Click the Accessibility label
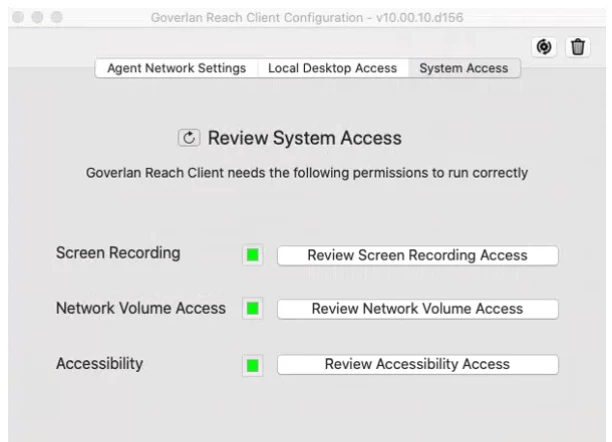 (100, 364)
